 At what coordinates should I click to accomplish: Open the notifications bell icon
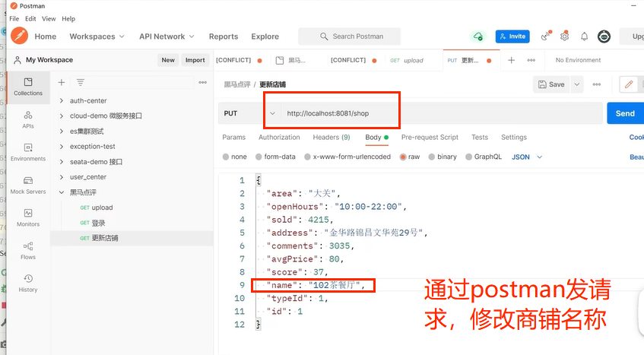tap(584, 36)
